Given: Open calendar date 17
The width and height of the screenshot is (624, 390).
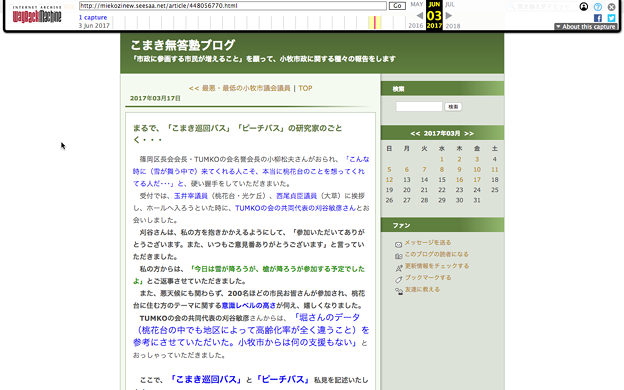Looking at the screenshot, I should (x=477, y=180).
